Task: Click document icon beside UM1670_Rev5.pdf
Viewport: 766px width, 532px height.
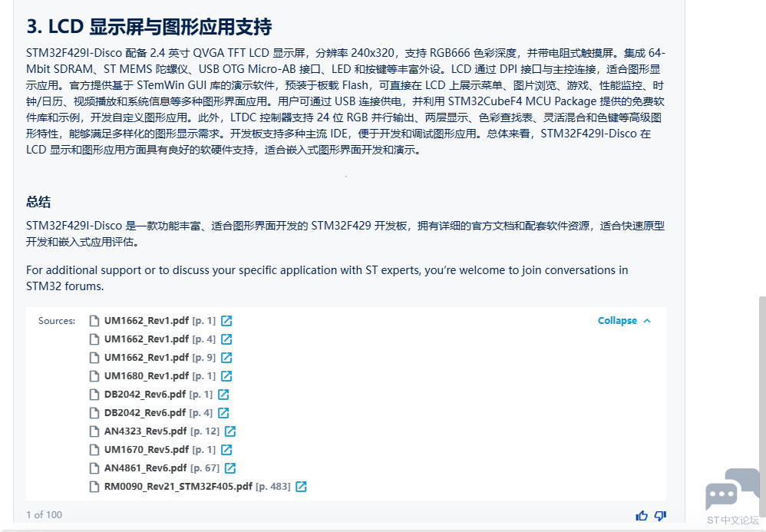Action: click(x=94, y=450)
